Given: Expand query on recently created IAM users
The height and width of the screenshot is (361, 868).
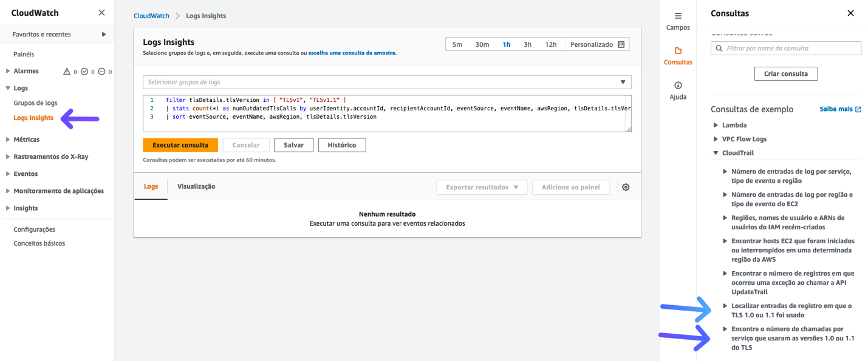Looking at the screenshot, I should pos(725,218).
